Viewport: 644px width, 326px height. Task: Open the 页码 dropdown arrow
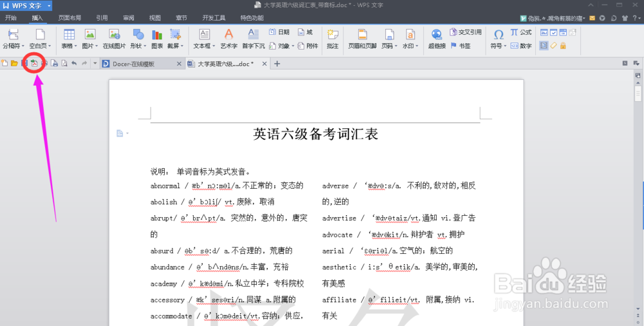[396, 46]
